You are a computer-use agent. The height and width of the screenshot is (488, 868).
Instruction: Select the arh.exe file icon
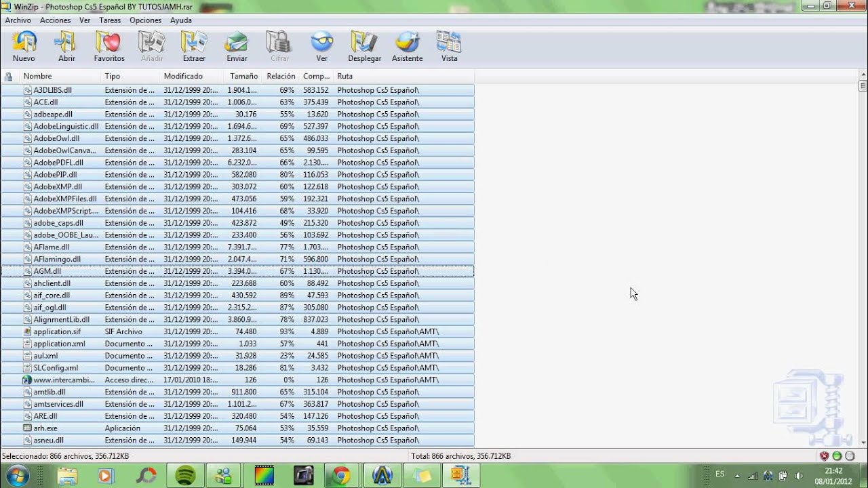click(28, 428)
